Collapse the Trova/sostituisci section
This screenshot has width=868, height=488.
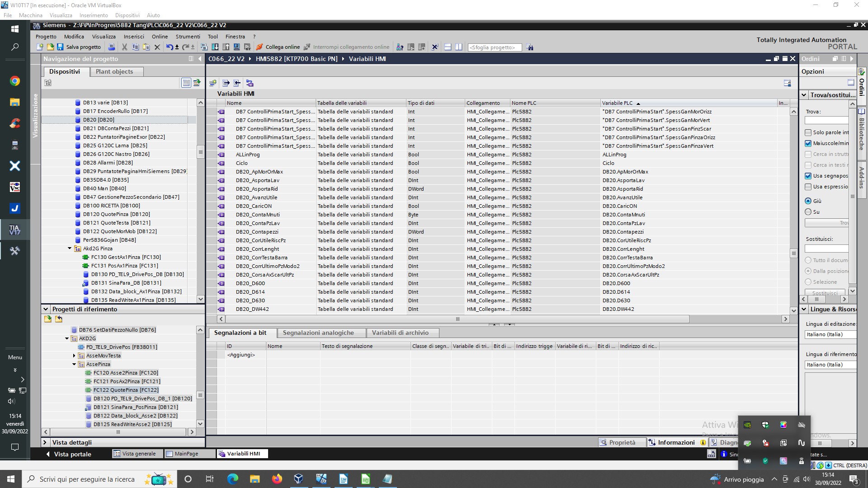(x=804, y=95)
